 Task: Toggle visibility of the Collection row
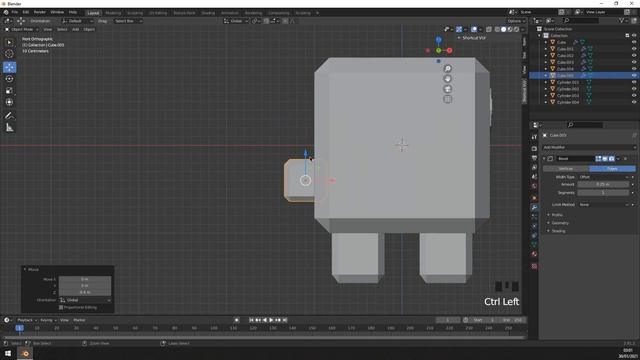634,36
